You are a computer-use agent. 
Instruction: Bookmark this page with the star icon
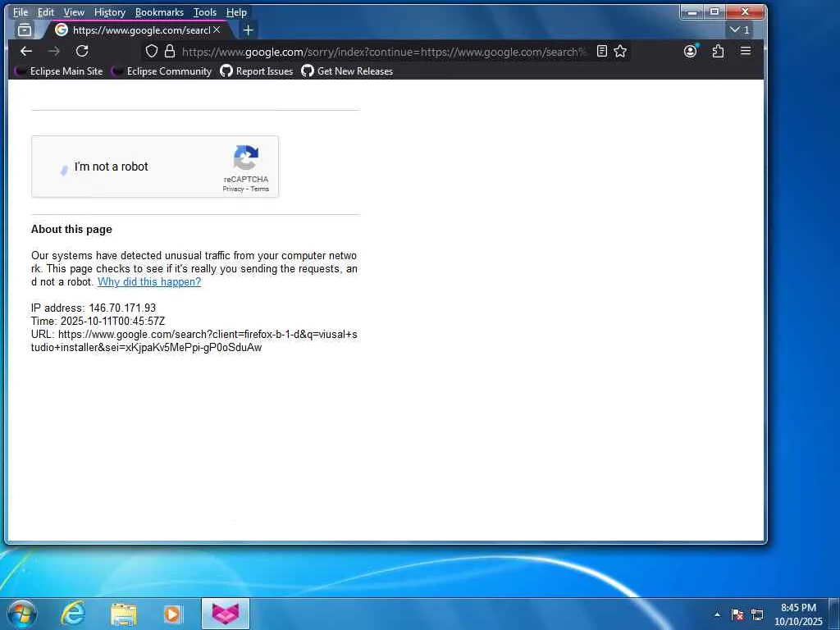coord(620,52)
